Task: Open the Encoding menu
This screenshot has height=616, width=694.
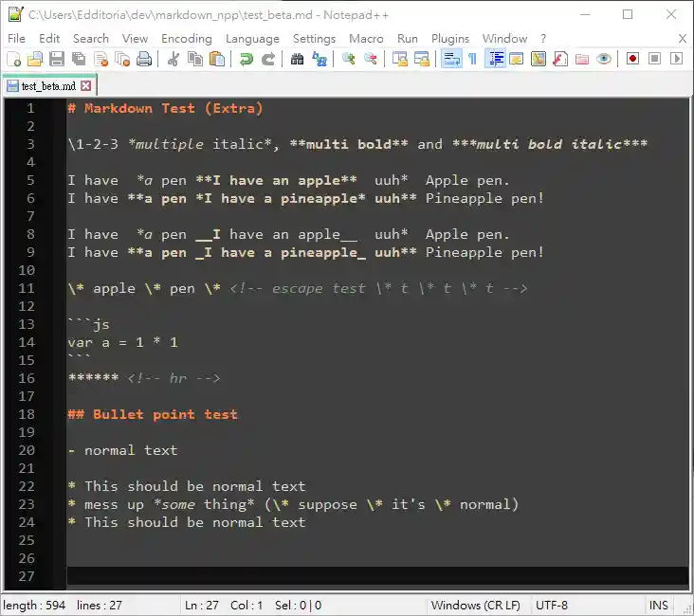Action: point(187,39)
